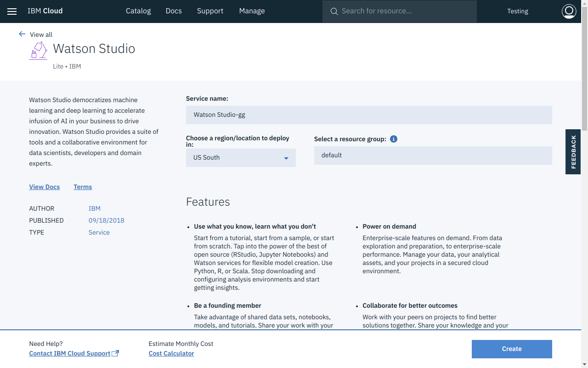Click the Estimate Monthly Cost label
The image size is (588, 368).
[181, 344]
